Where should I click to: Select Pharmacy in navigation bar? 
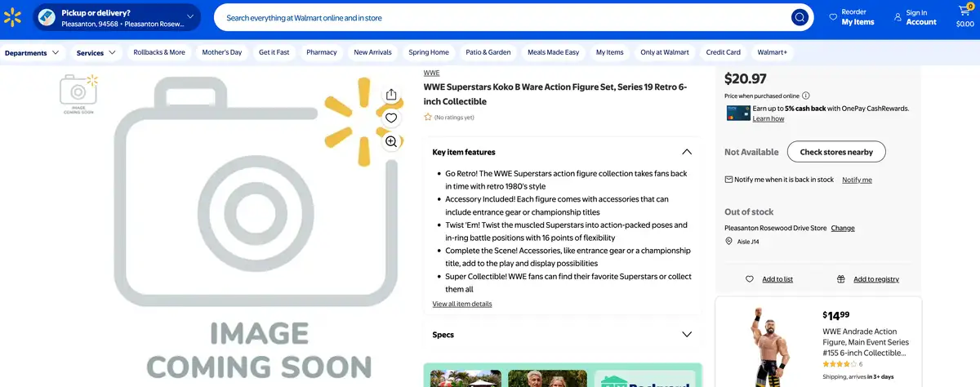click(x=321, y=52)
